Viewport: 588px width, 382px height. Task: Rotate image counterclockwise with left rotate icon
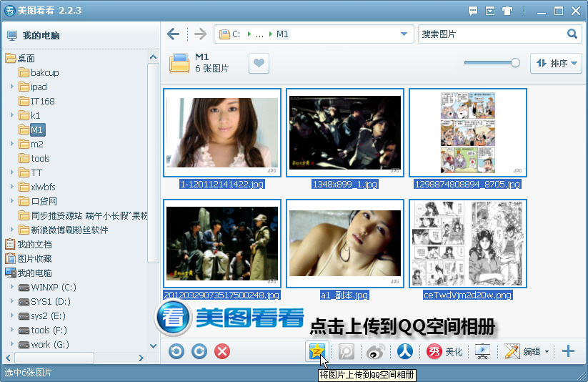pyautogui.click(x=176, y=351)
